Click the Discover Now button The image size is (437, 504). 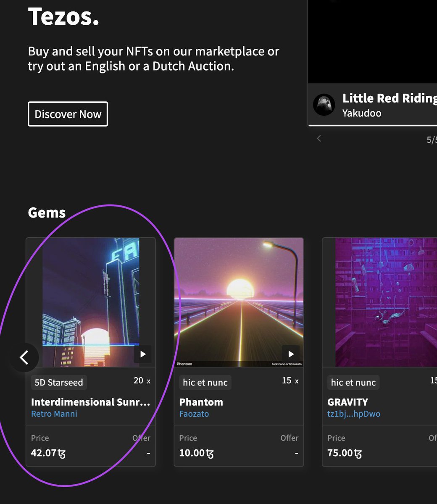point(68,114)
